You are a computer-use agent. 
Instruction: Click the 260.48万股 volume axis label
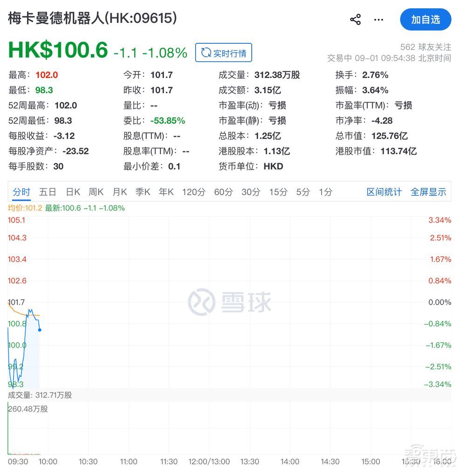pyautogui.click(x=28, y=409)
